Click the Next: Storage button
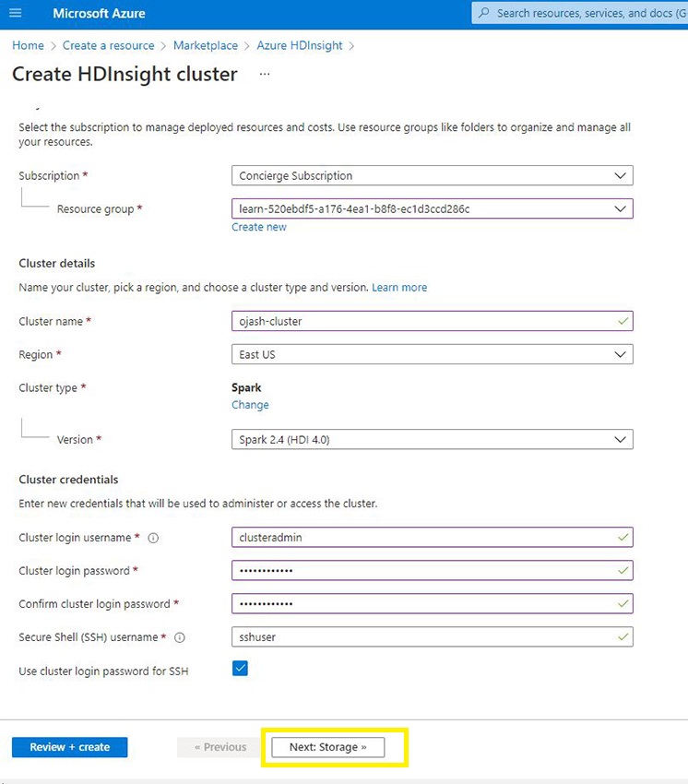 [x=327, y=747]
